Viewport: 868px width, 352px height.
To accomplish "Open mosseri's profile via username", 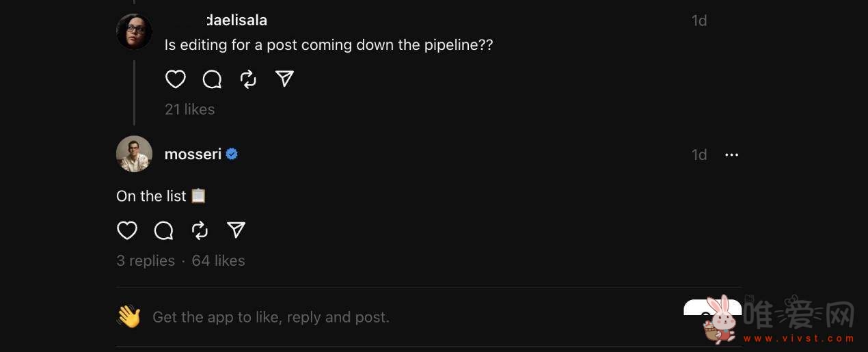I will tap(193, 154).
